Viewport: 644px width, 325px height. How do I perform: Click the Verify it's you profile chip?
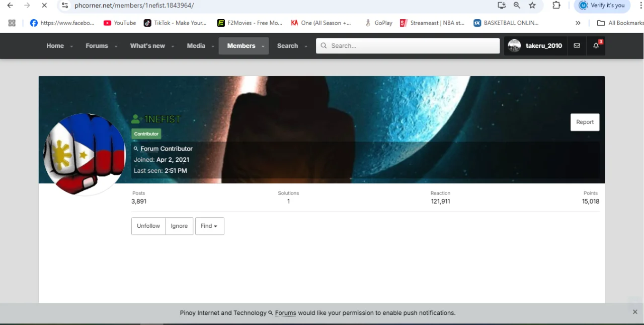pyautogui.click(x=602, y=6)
